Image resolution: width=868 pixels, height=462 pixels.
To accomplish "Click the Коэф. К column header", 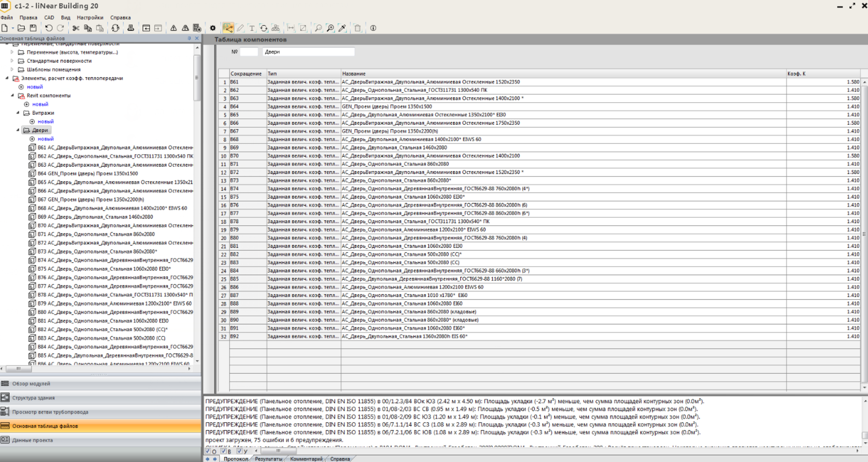I will coord(823,73).
